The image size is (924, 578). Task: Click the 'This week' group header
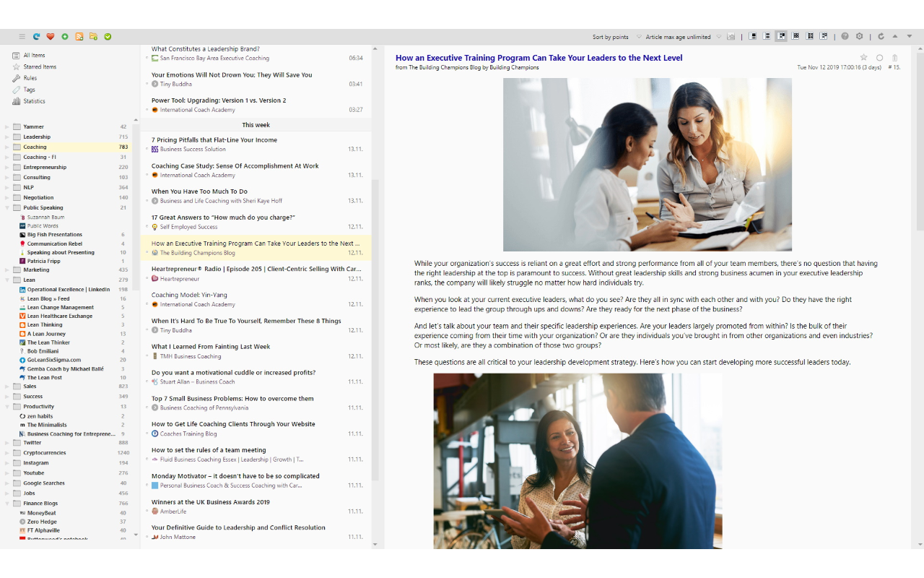point(256,125)
